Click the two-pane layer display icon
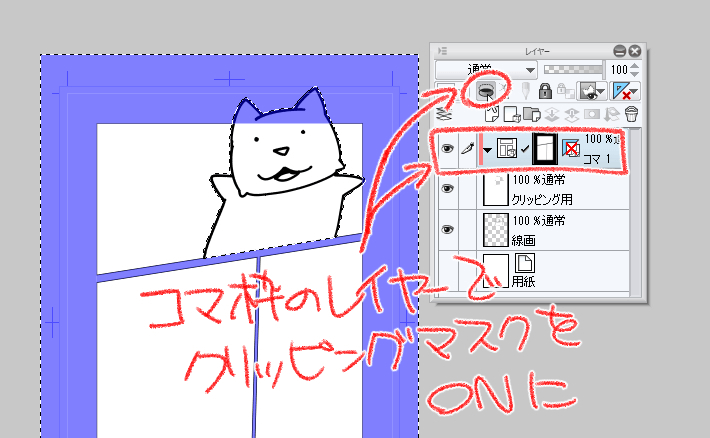The image size is (710, 438). click(445, 114)
